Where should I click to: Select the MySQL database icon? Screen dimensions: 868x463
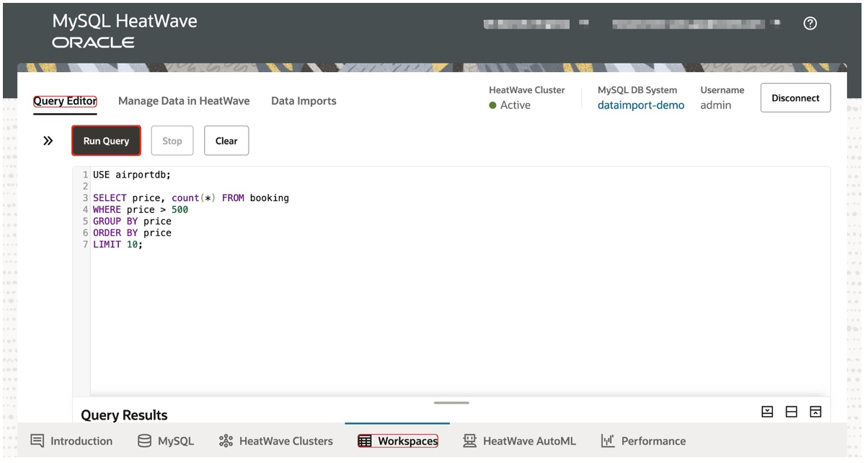click(144, 441)
